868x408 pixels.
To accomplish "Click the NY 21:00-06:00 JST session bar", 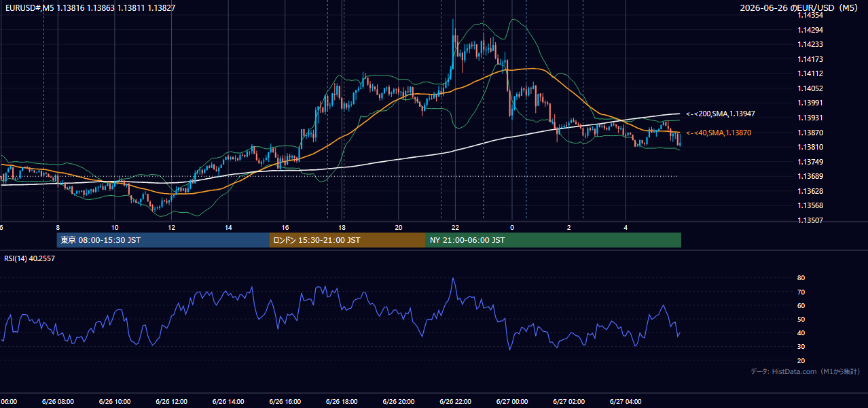I will point(554,240).
